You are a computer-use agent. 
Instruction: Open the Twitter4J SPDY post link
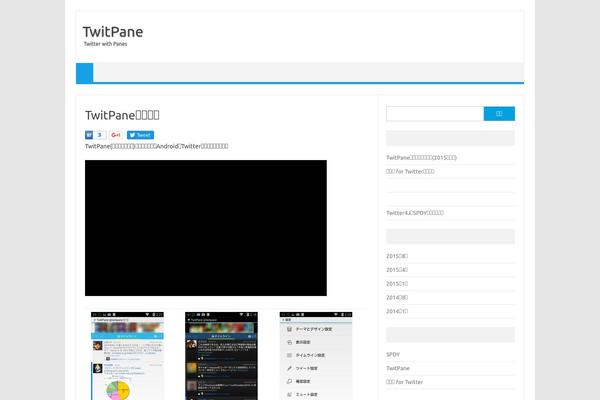coord(415,213)
